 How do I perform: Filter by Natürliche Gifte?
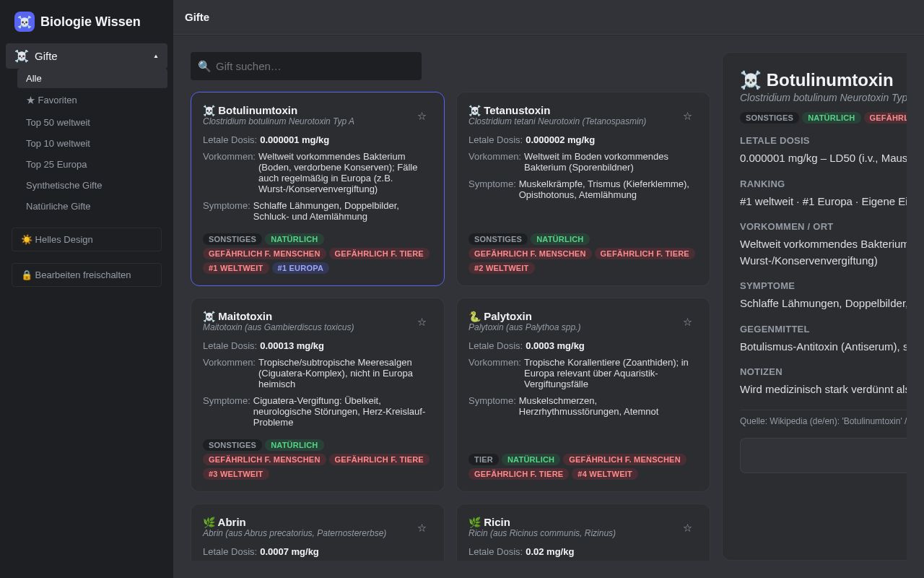pyautogui.click(x=92, y=206)
